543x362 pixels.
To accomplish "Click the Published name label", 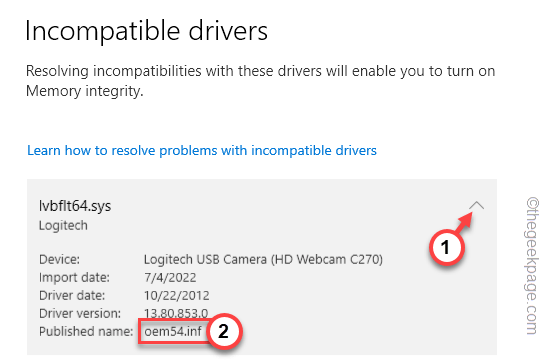I will point(86,331).
